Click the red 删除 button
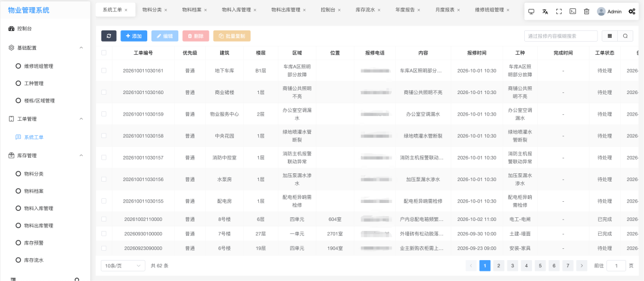The height and width of the screenshot is (281, 644). 196,36
